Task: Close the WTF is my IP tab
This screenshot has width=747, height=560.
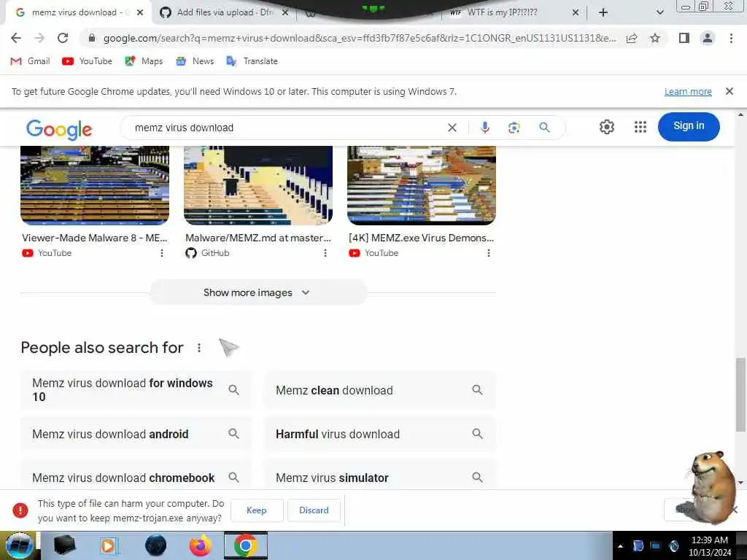Action: [x=576, y=12]
